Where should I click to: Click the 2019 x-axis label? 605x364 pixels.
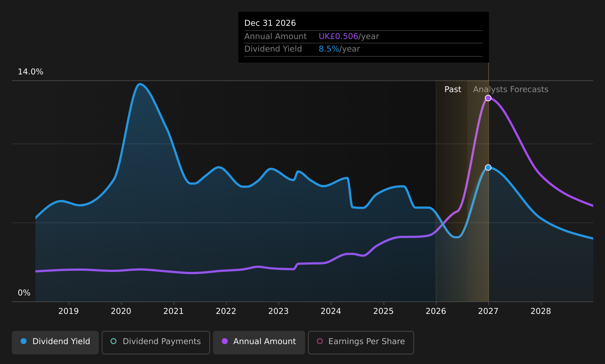click(69, 311)
